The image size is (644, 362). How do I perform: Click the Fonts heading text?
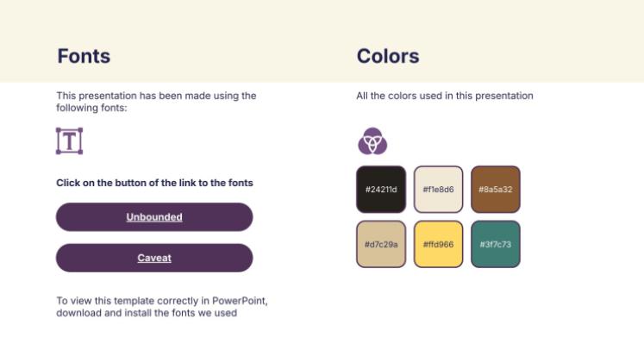pos(84,56)
